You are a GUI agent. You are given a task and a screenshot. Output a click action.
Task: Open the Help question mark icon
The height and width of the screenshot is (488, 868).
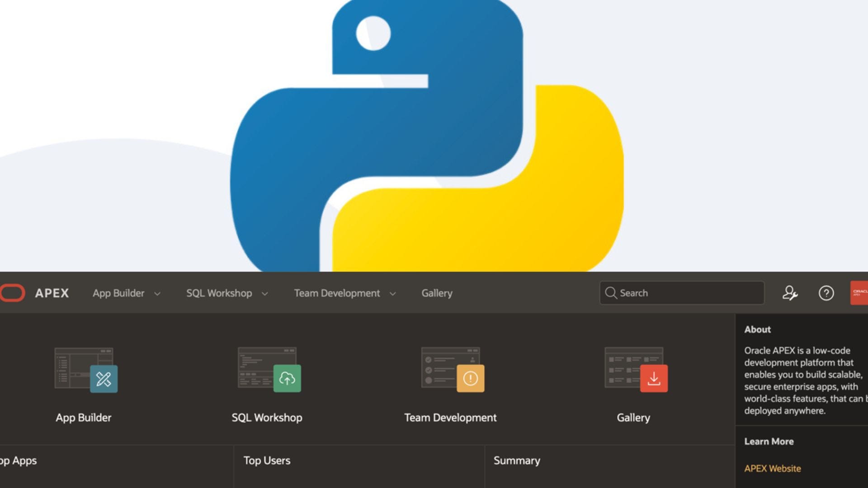(826, 293)
